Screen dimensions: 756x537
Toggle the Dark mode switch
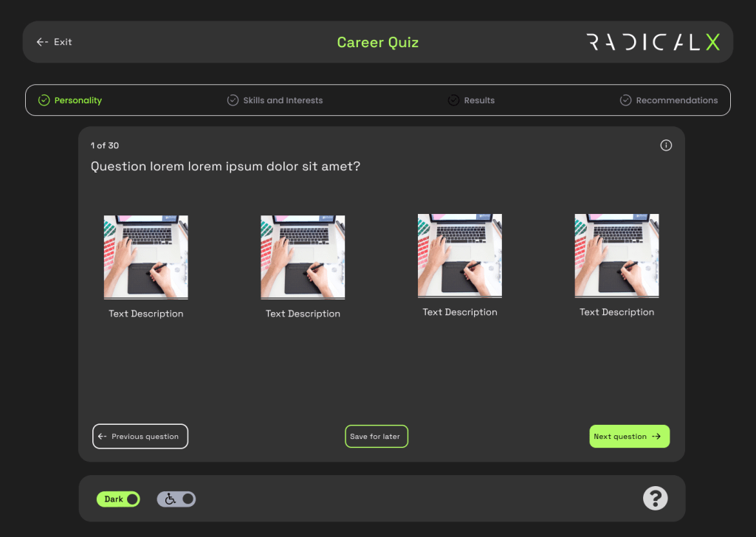[118, 499]
